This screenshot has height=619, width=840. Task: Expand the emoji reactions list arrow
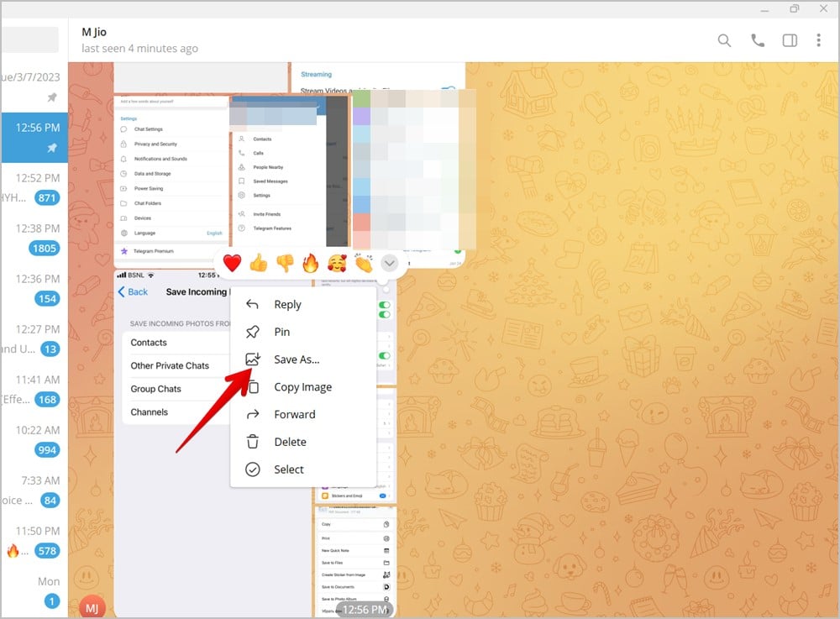[x=389, y=263]
